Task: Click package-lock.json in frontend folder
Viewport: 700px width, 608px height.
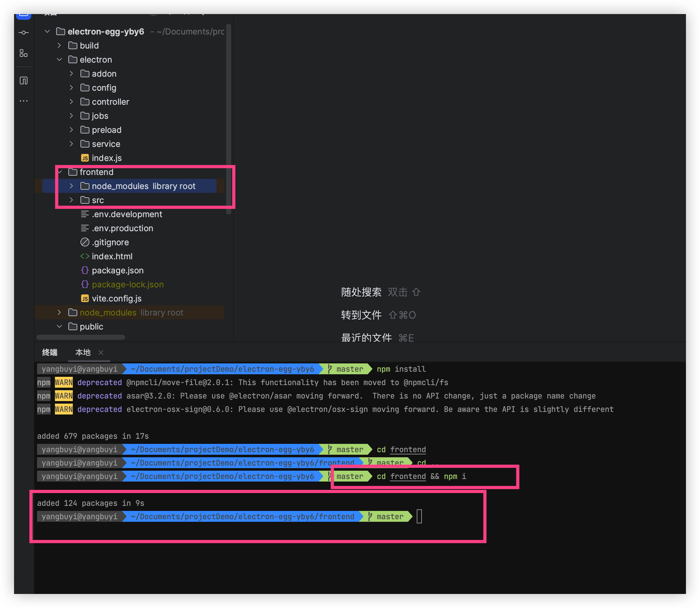Action: pyautogui.click(x=127, y=284)
